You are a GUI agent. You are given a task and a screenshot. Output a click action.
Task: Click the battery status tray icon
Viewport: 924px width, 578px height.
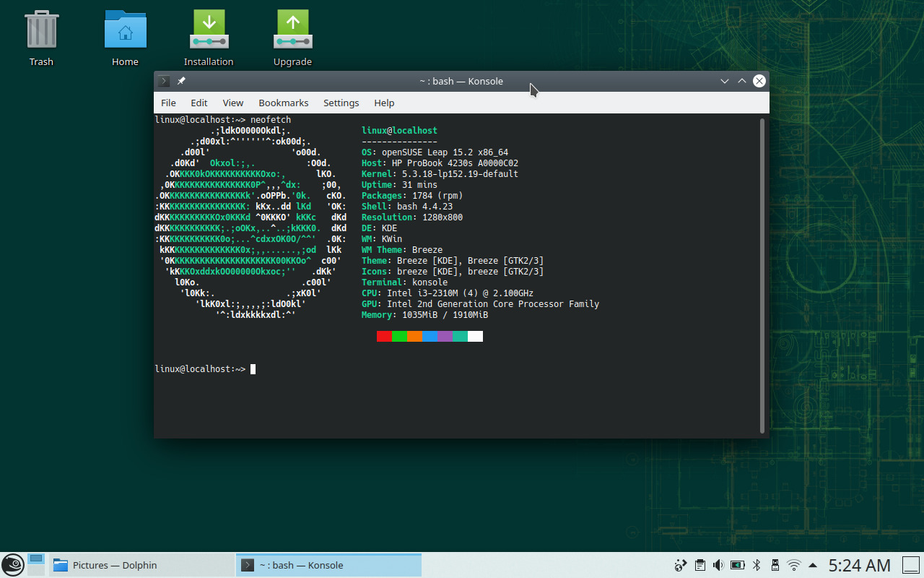[x=737, y=565]
